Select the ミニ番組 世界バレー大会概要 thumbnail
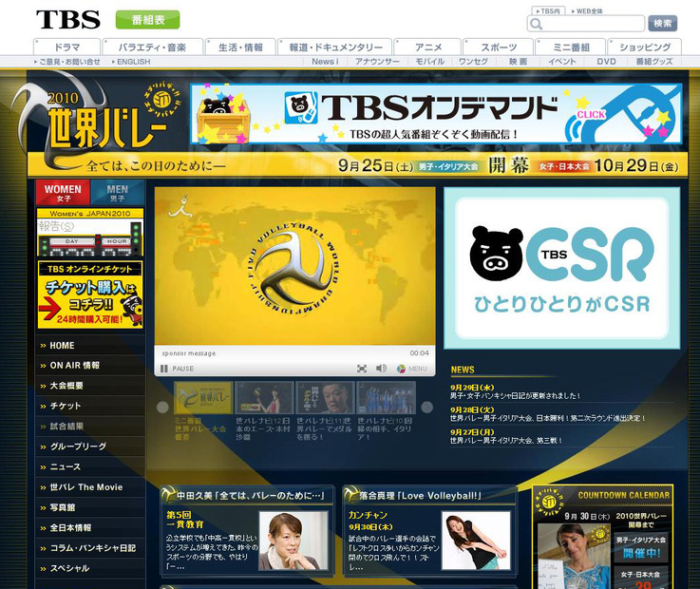The image size is (700, 589). pos(203,398)
